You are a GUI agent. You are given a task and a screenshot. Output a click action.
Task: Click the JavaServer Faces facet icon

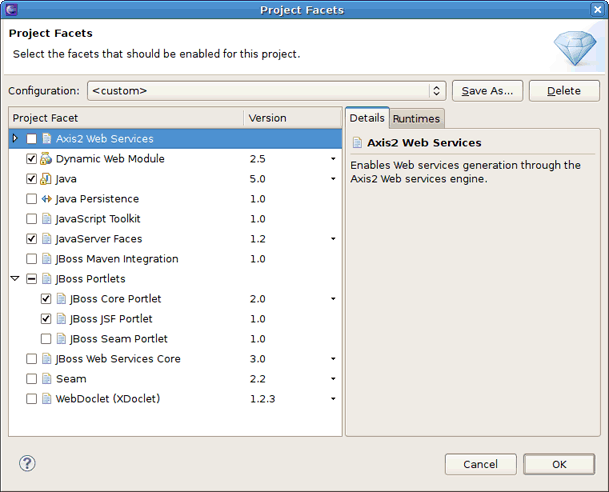pos(46,239)
